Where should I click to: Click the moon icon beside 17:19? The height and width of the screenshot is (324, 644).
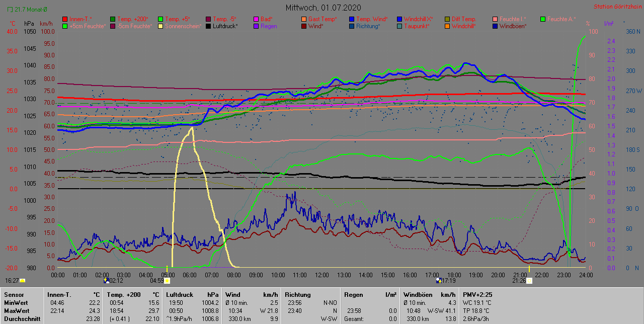coord(439,280)
